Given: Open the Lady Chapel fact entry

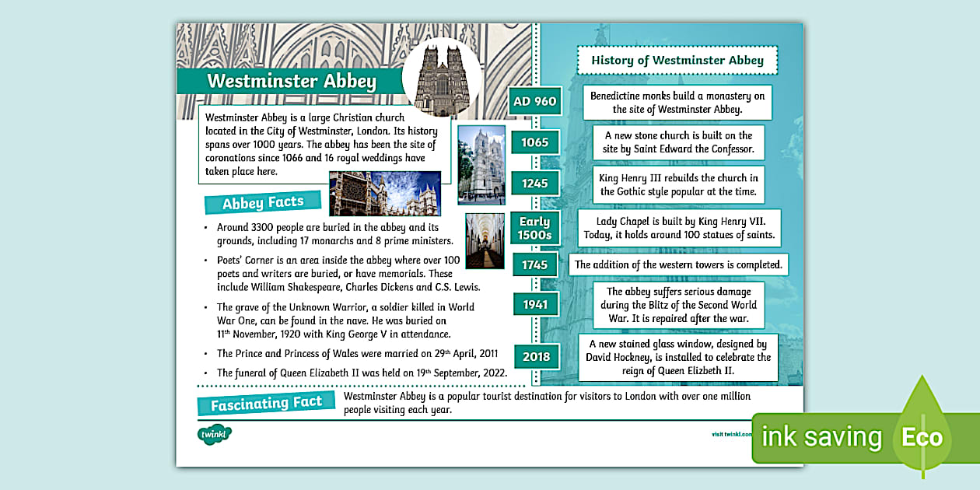Looking at the screenshot, I should [x=679, y=228].
